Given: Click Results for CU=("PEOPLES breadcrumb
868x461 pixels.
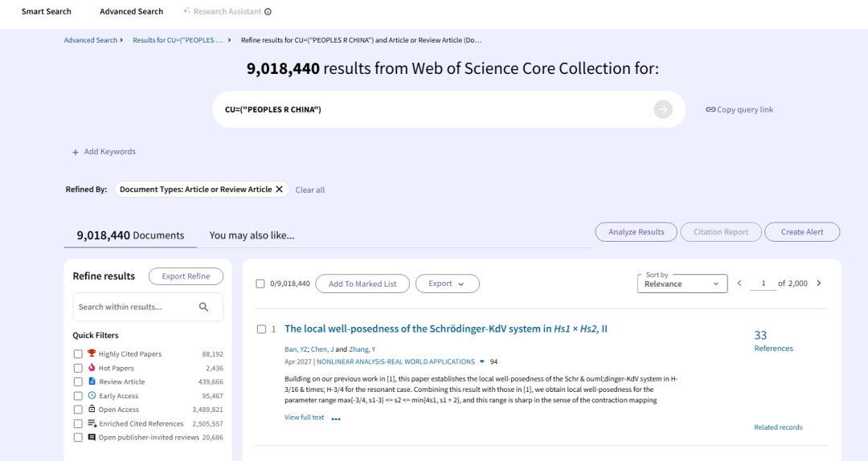Looking at the screenshot, I should tap(178, 40).
